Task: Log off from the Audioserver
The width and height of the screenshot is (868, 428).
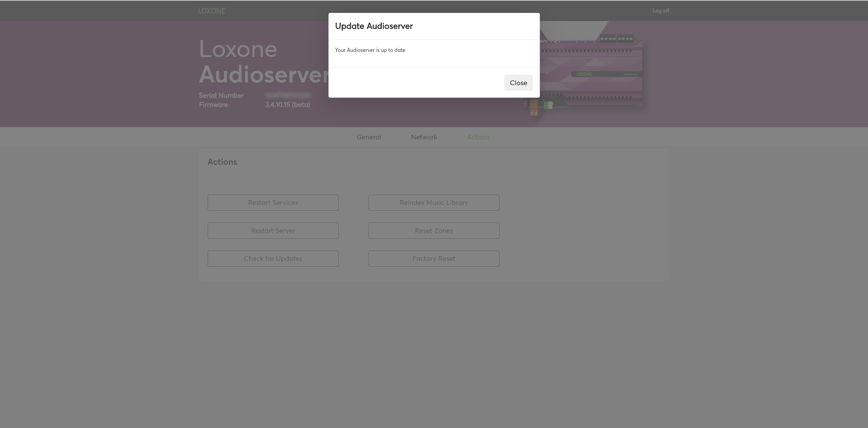Action: click(x=660, y=11)
